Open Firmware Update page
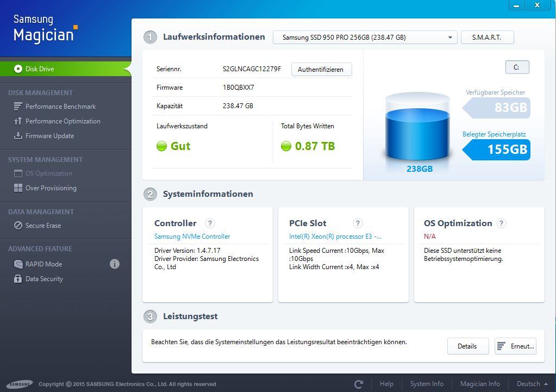556x392 pixels. (x=49, y=136)
